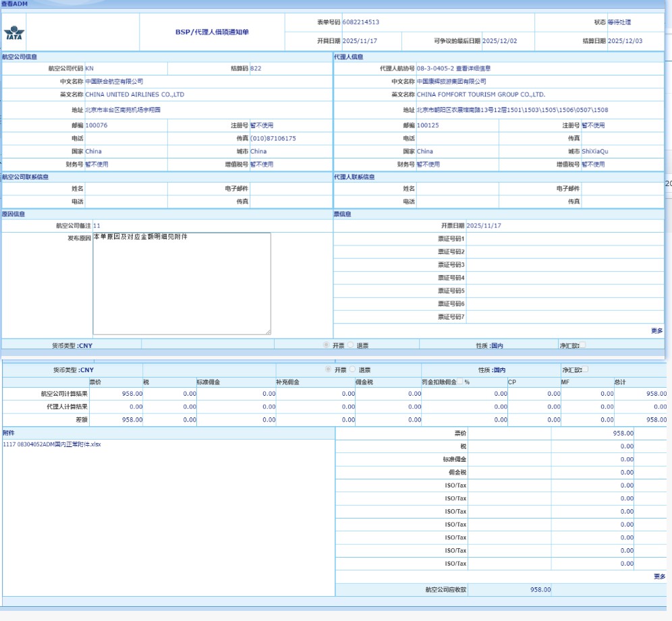Image resolution: width=672 pixels, height=621 pixels.
Task: Click the 航空公司应收款 amount 958.00
Action: point(540,589)
